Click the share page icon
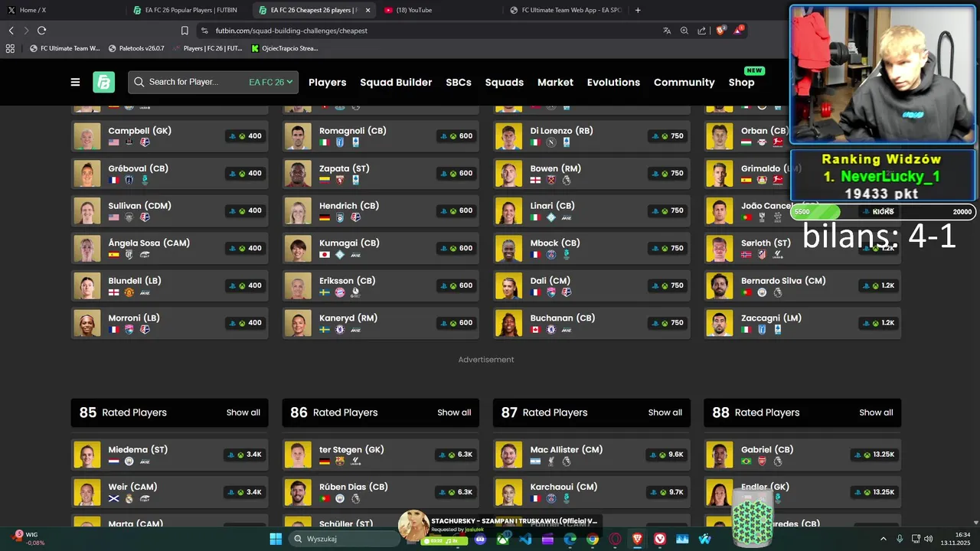This screenshot has width=980, height=551. tap(701, 31)
